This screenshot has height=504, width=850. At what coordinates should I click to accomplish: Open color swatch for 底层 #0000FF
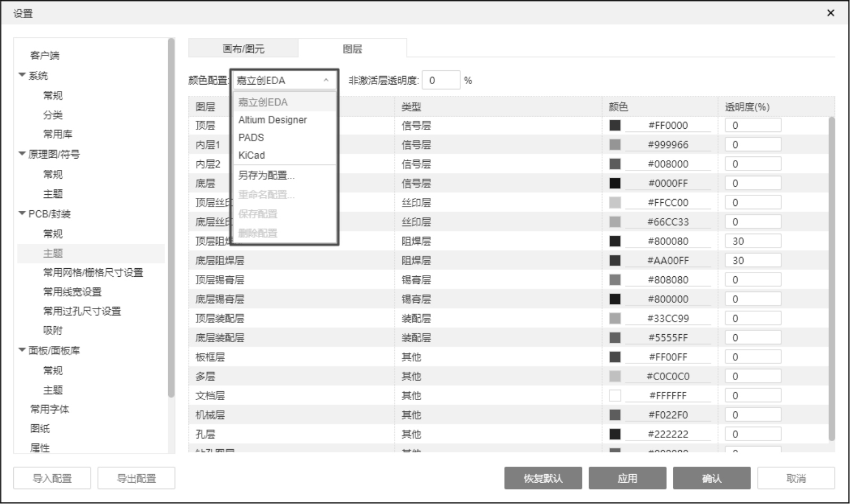tap(615, 183)
